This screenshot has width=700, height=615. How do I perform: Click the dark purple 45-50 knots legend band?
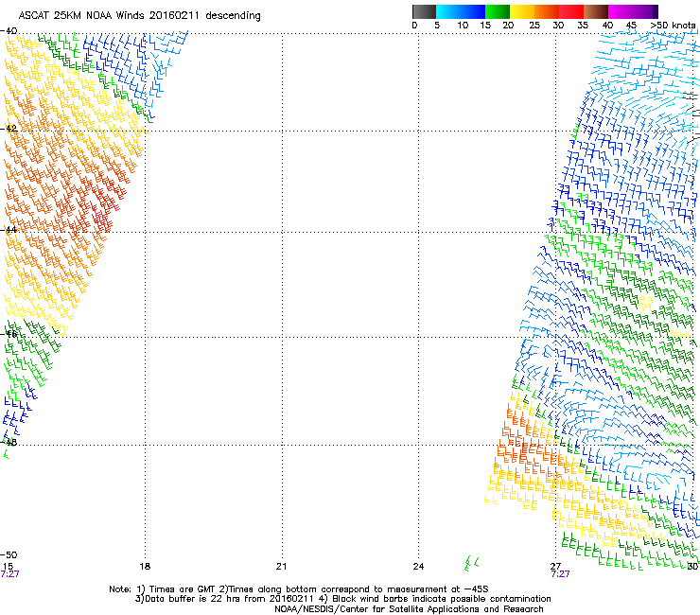click(645, 11)
